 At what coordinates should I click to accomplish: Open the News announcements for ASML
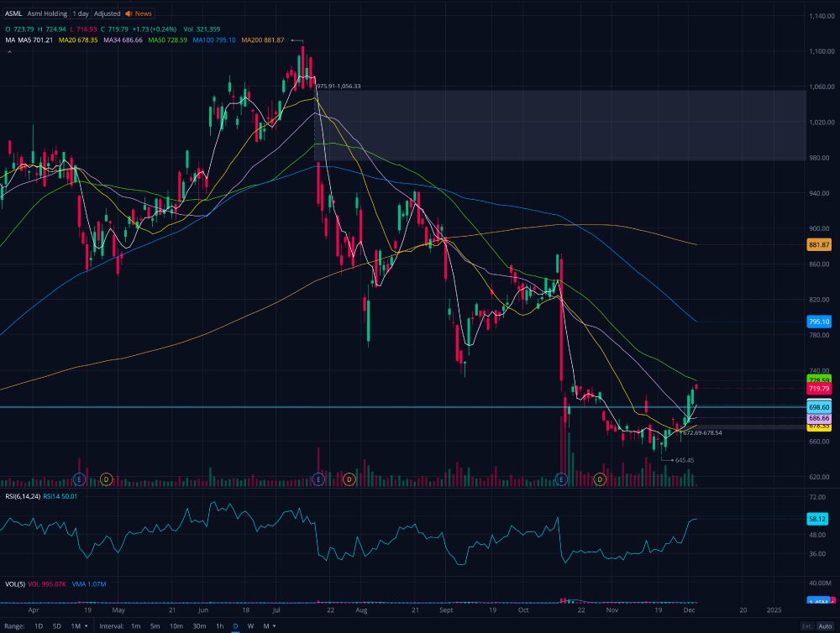[x=139, y=13]
